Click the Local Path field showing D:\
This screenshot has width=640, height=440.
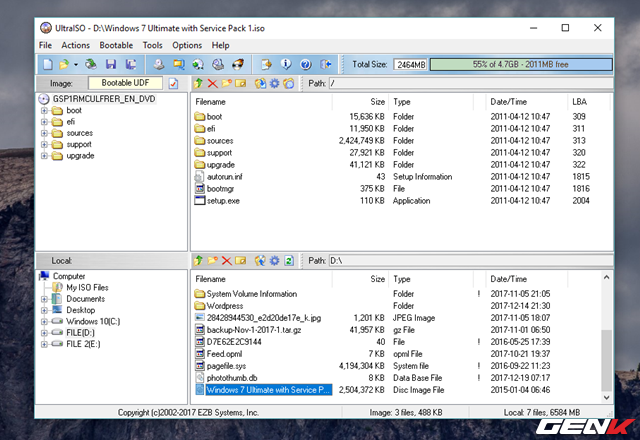471,260
